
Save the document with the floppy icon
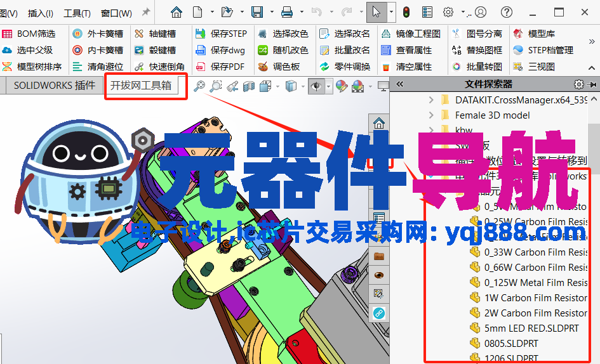tap(257, 12)
